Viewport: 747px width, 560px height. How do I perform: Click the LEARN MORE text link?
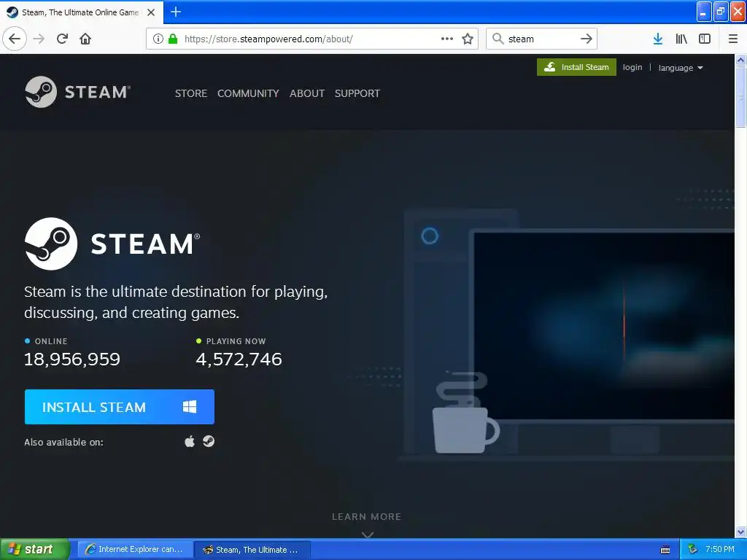point(367,517)
